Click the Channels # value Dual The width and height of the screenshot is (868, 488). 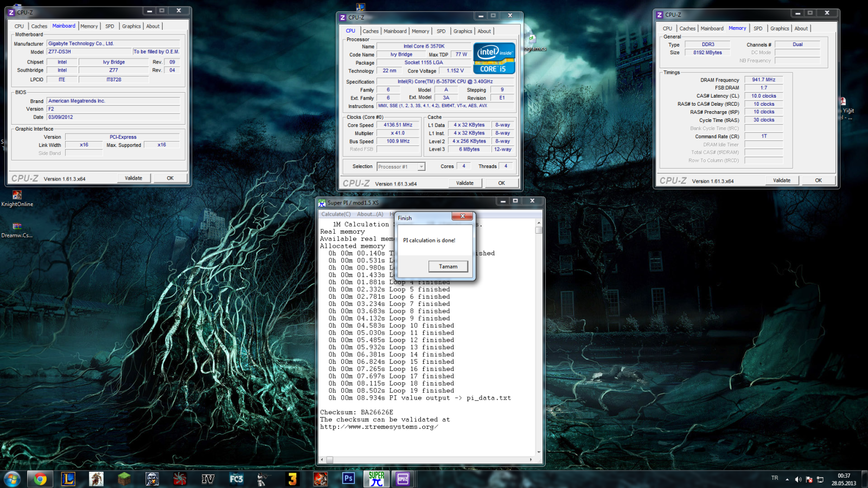pos(797,44)
